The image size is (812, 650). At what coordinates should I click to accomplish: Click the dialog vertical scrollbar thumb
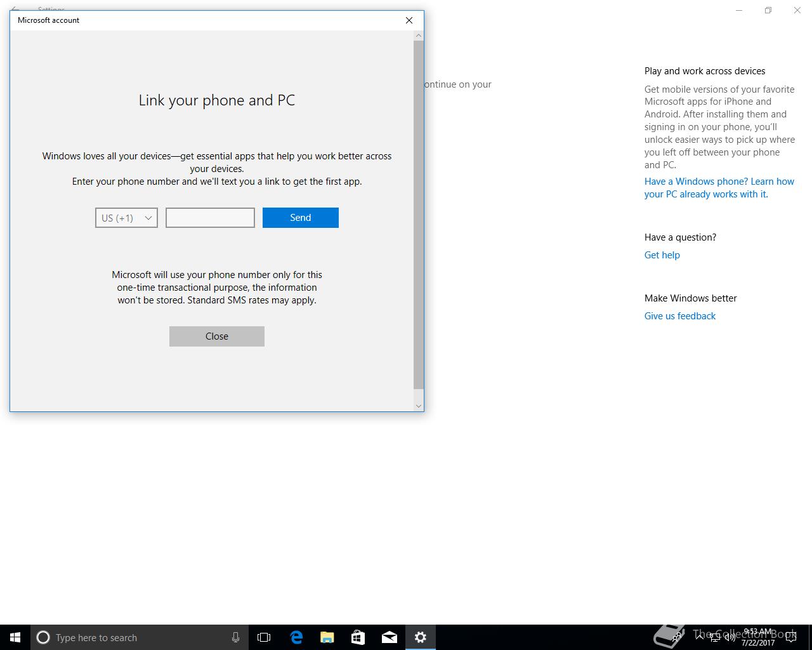pyautogui.click(x=418, y=215)
